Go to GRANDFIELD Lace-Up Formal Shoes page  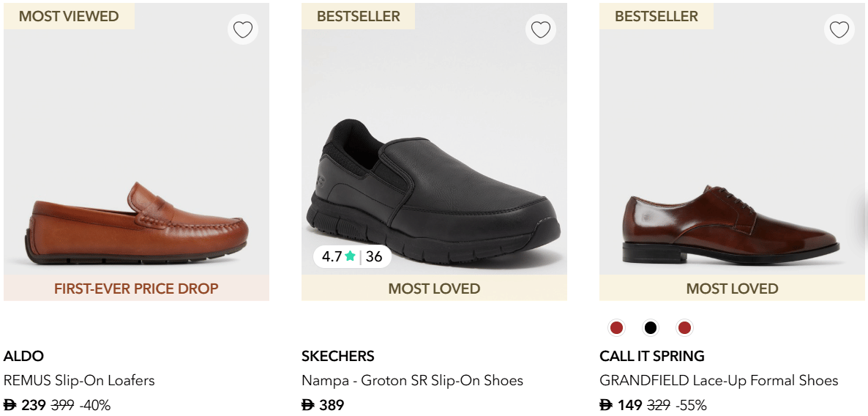pyautogui.click(x=718, y=380)
